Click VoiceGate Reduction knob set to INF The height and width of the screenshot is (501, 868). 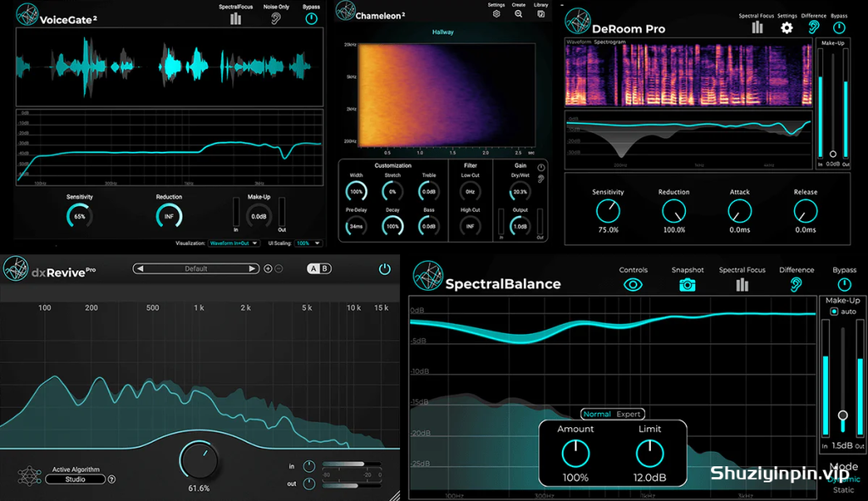169,216
